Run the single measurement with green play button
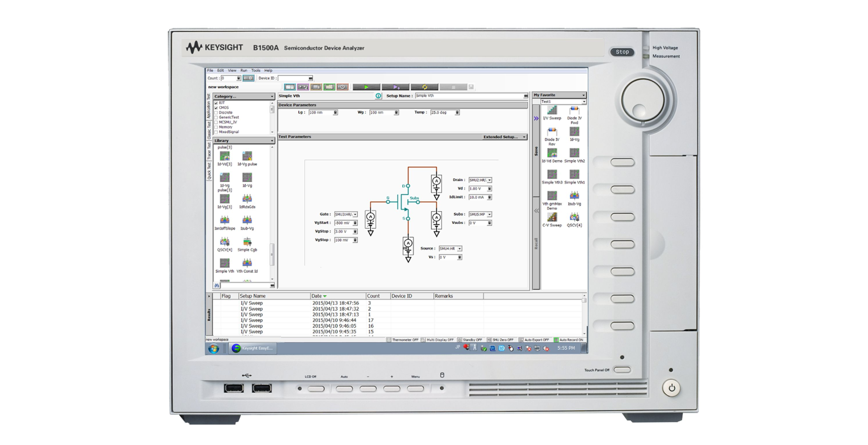 366,87
